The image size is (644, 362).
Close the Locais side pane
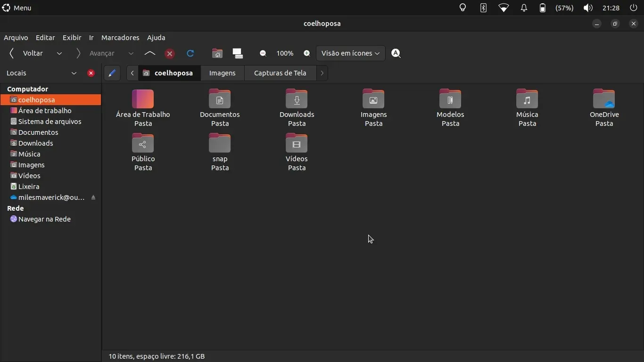pos(91,73)
